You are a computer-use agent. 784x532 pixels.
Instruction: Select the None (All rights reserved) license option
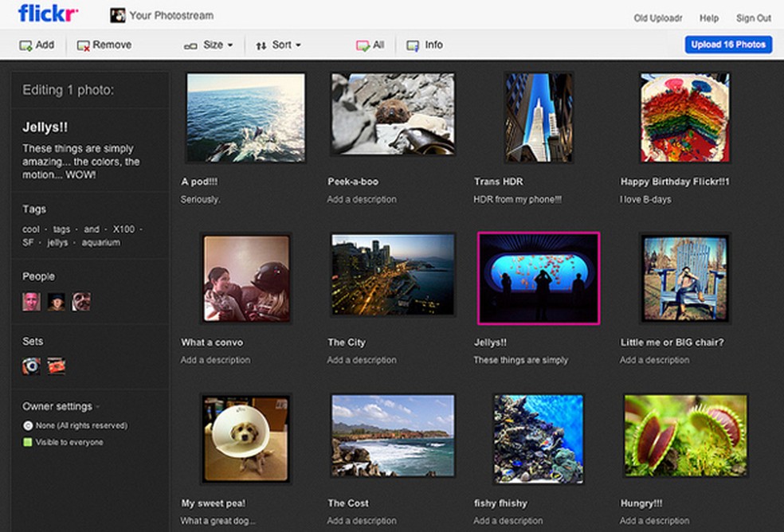coord(28,425)
